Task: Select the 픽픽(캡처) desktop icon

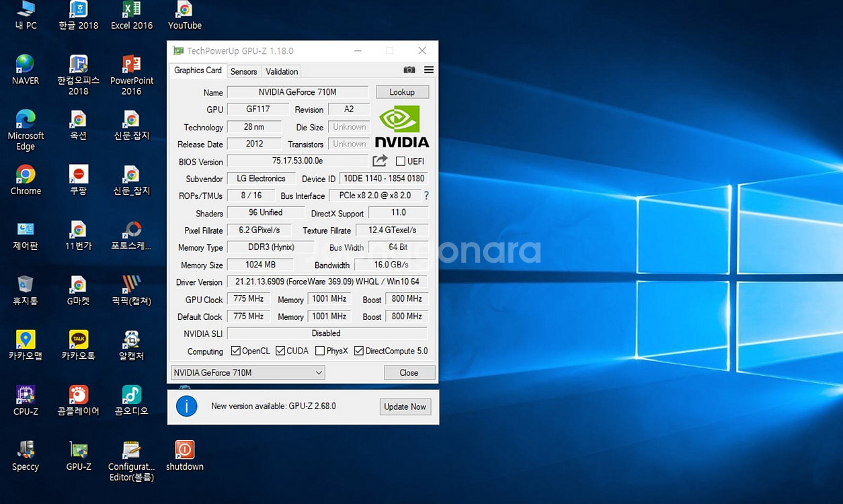Action: coord(132,290)
